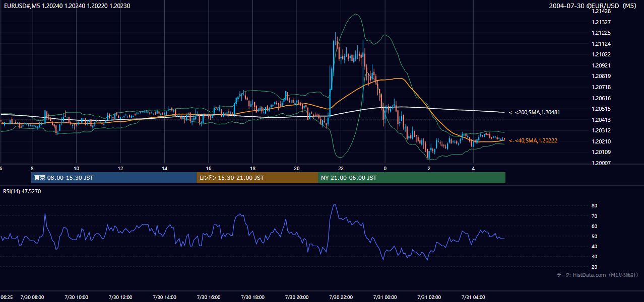Click the 7/31 00:00 date label

(385, 297)
